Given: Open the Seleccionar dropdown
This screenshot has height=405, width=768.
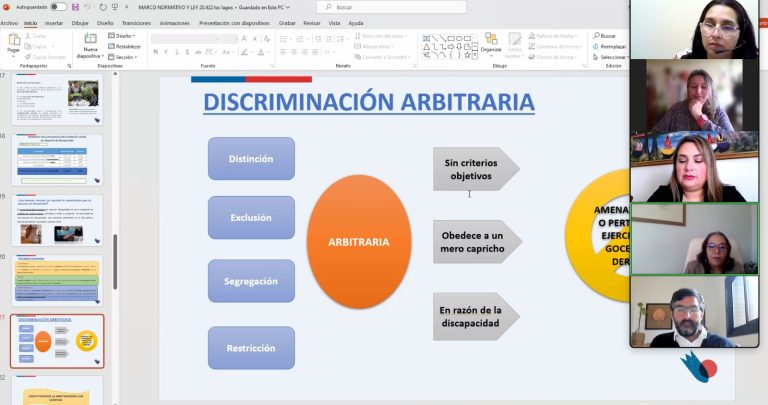Looking at the screenshot, I should tap(611, 57).
